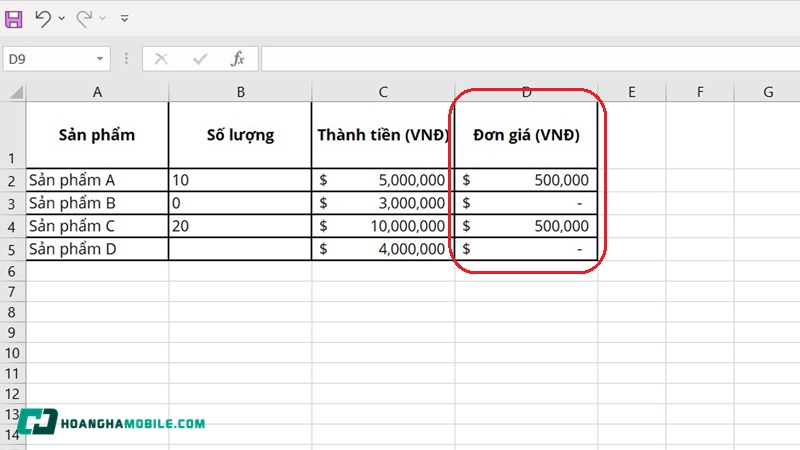Select row 4 header

pos(12,227)
